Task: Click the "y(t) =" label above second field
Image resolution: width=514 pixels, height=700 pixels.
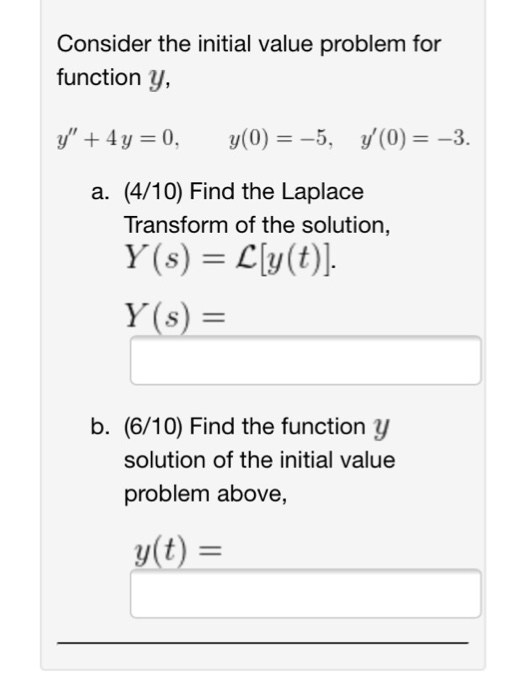Action: 177,551
